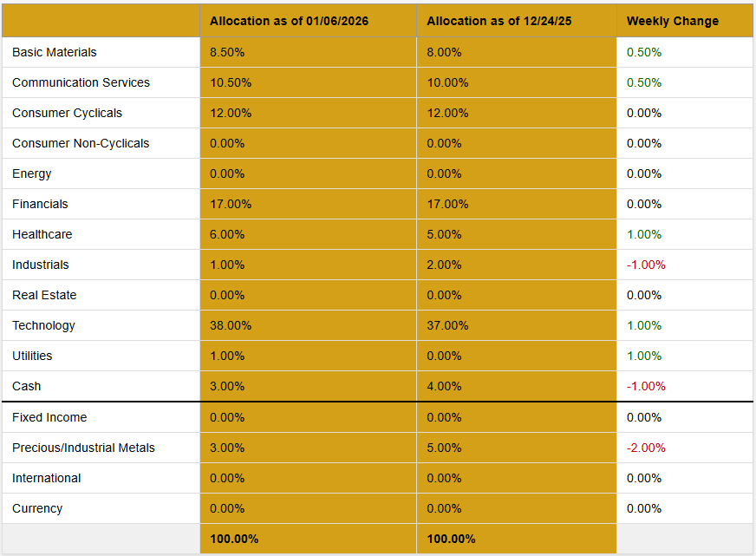Image resolution: width=756 pixels, height=556 pixels.
Task: Click Currency 0.00% weekly change value
Action: tap(643, 508)
